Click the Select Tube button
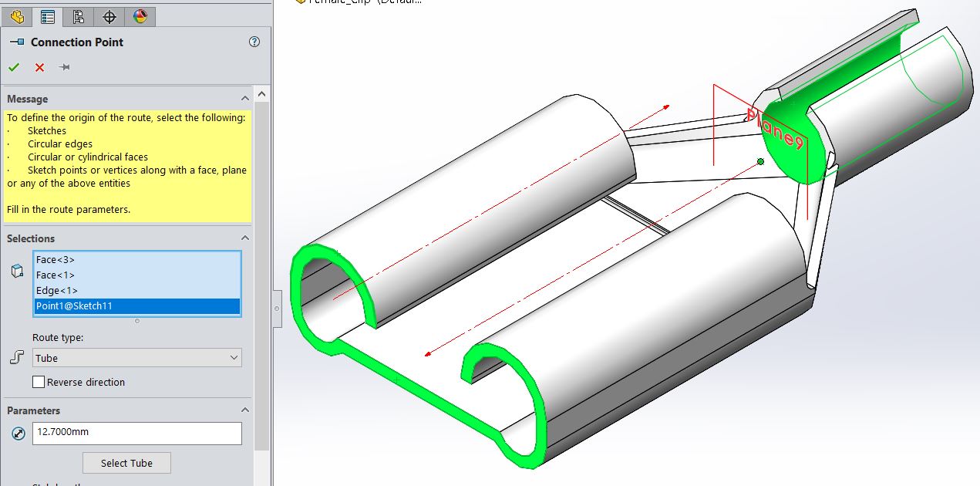This screenshot has height=486, width=980. (126, 463)
